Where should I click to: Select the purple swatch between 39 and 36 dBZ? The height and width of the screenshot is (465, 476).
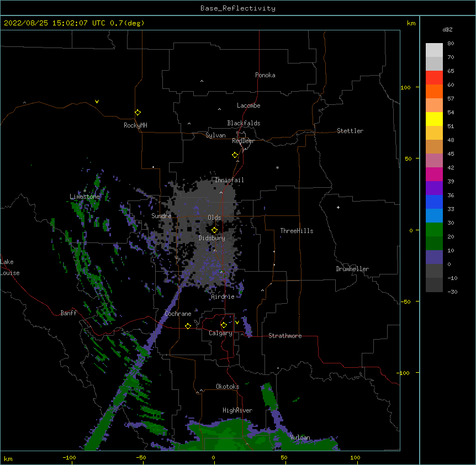pyautogui.click(x=434, y=188)
